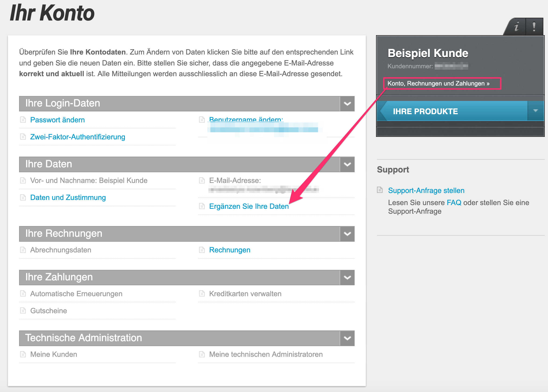Click the Kundennummer label
The height and width of the screenshot is (392, 548).
(410, 66)
